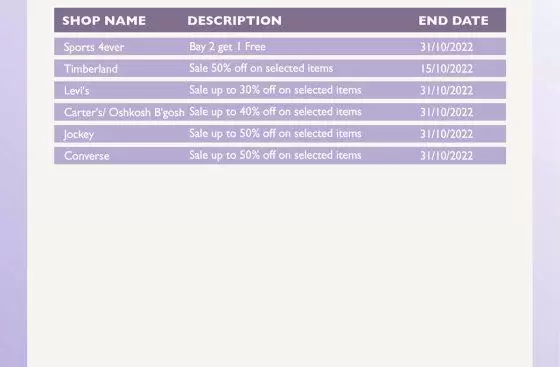
Task: Click the DESCRIPTION column header
Action: 234,21
